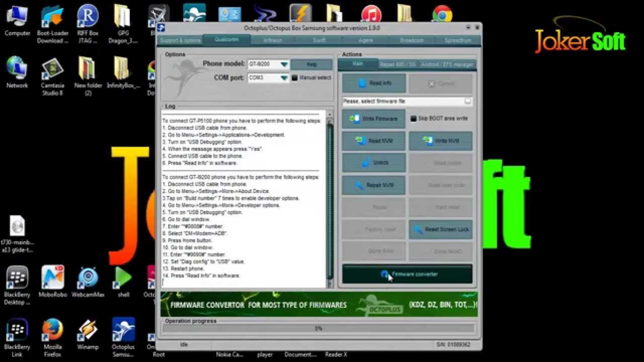Expand the COM port dropdown
The height and width of the screenshot is (362, 644).
pos(284,78)
